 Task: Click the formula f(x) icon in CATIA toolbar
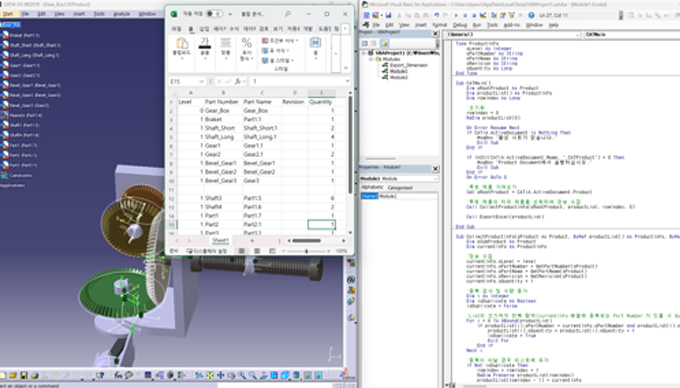tap(118, 375)
